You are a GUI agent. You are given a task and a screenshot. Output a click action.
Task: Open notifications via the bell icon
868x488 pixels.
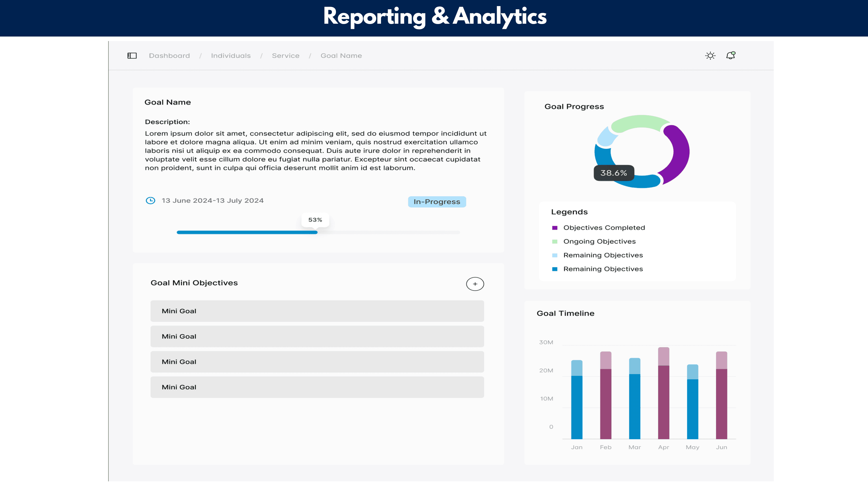[x=731, y=55]
